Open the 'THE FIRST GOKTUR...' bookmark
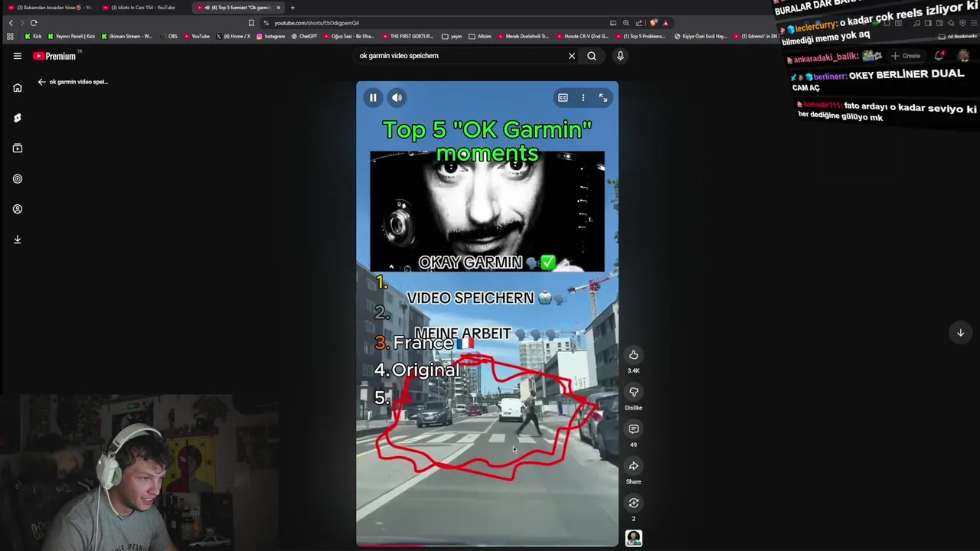 [408, 36]
